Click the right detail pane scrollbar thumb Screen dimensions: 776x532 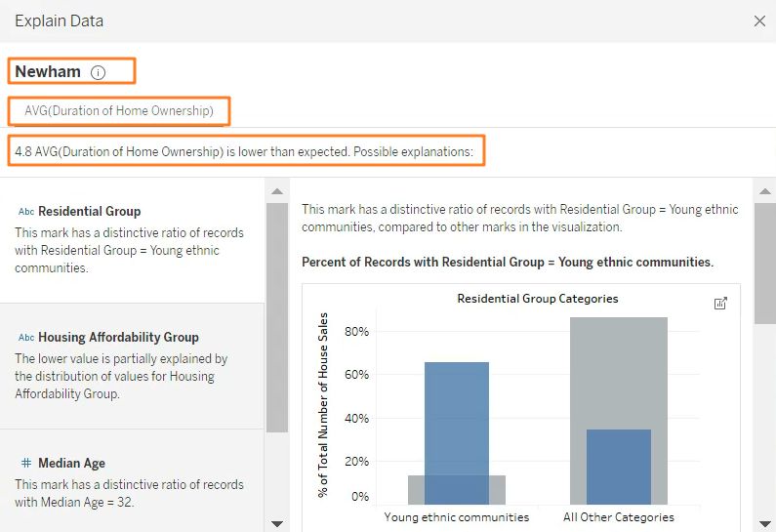pyautogui.click(x=764, y=264)
